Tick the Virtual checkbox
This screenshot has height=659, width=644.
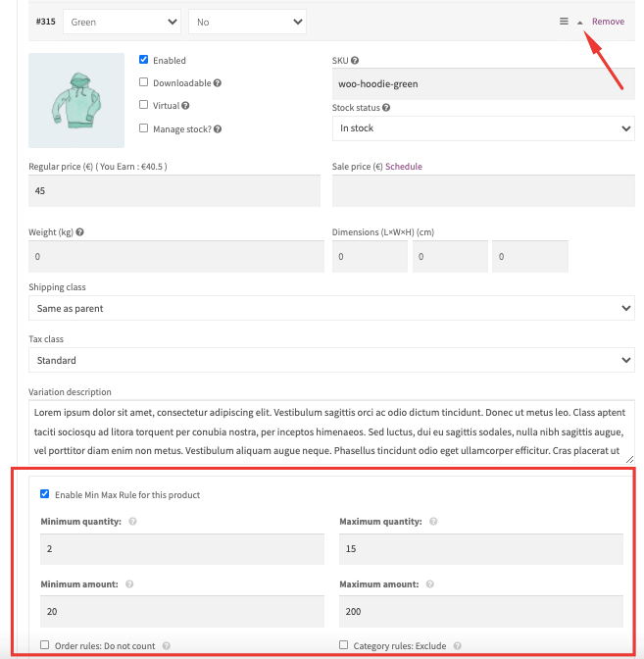coord(144,105)
